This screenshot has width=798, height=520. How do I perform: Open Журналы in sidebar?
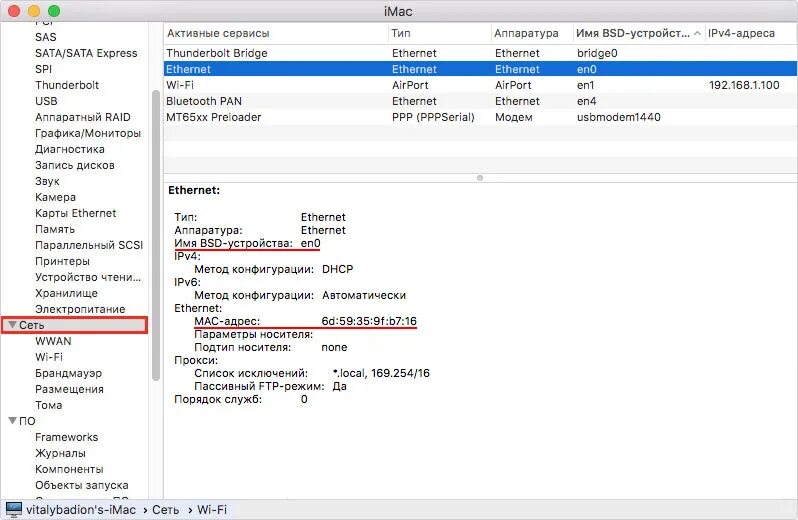pyautogui.click(x=60, y=453)
